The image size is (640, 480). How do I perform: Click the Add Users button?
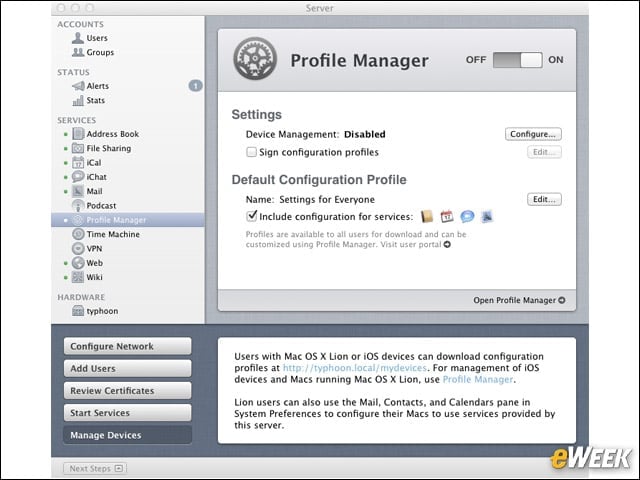127,368
